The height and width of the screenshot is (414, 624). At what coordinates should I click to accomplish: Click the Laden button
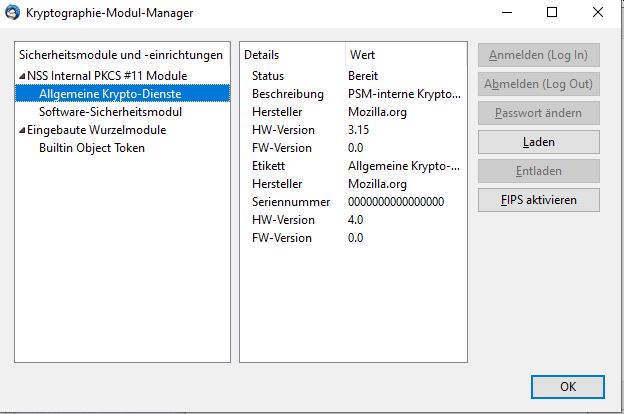coord(538,142)
